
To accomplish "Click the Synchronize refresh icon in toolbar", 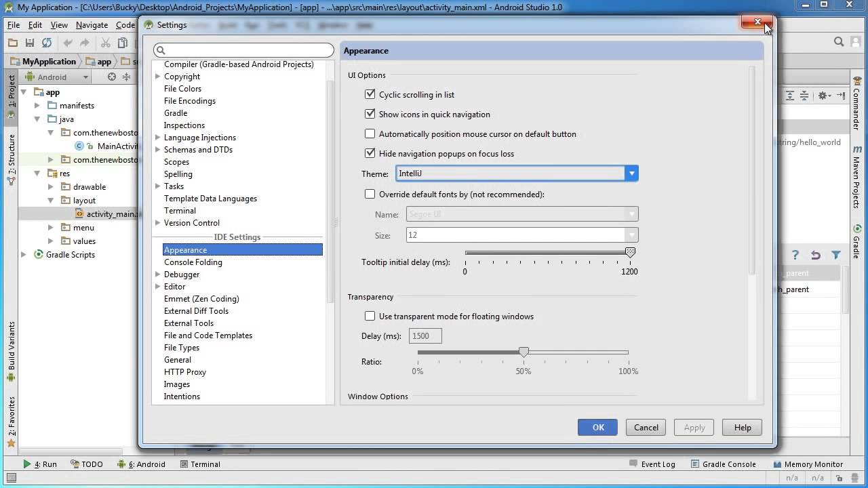I will coord(47,43).
